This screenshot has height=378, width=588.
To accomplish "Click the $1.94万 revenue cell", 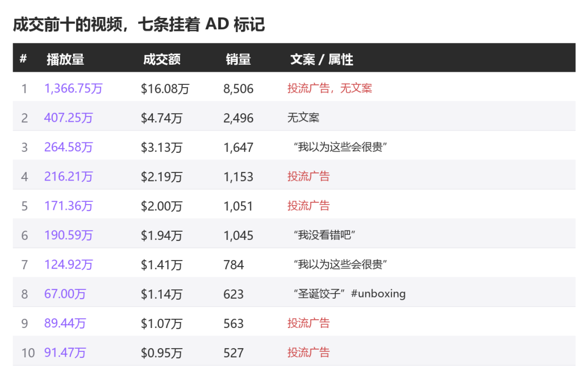I will point(162,236).
